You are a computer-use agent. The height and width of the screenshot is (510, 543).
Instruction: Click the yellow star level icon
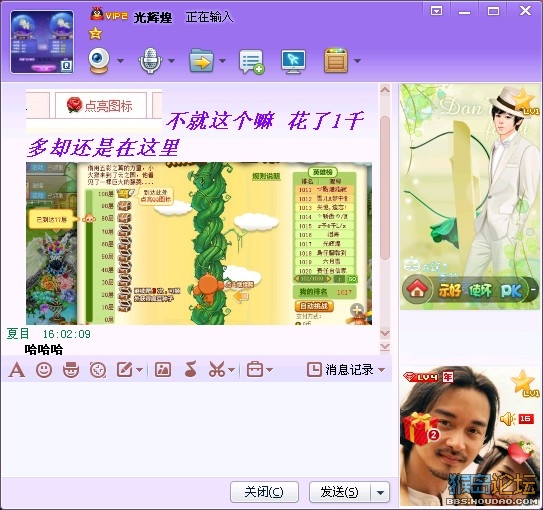click(x=95, y=34)
